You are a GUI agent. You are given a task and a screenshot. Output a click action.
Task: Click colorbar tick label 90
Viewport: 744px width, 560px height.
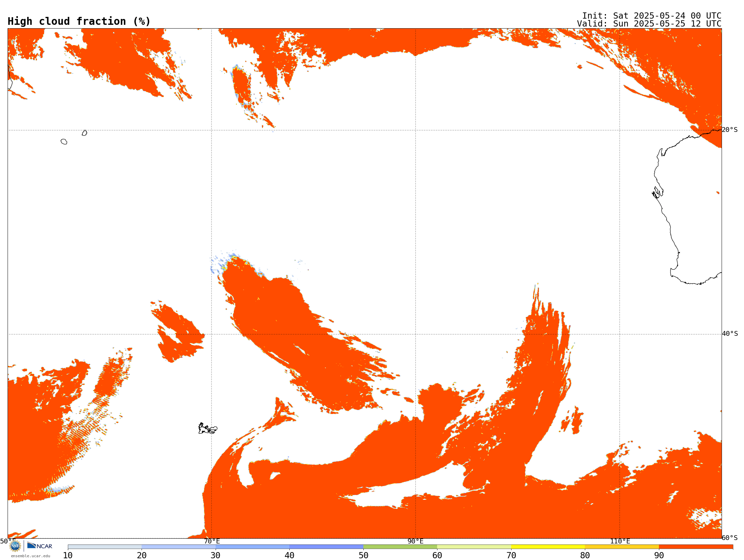(659, 556)
